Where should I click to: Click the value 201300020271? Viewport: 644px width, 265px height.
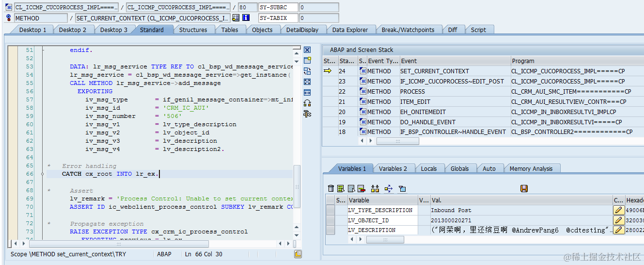point(451,220)
